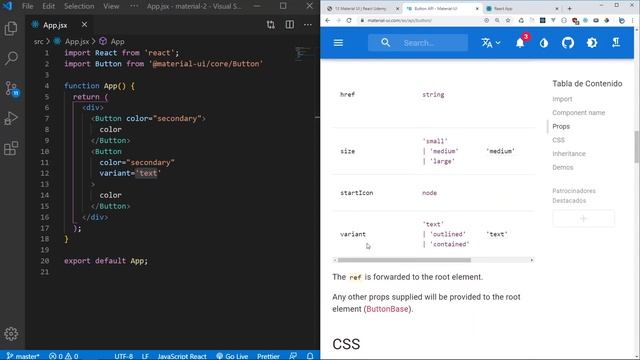
Task: Open the feedback icon in VS Code status bar
Action: tap(293, 356)
